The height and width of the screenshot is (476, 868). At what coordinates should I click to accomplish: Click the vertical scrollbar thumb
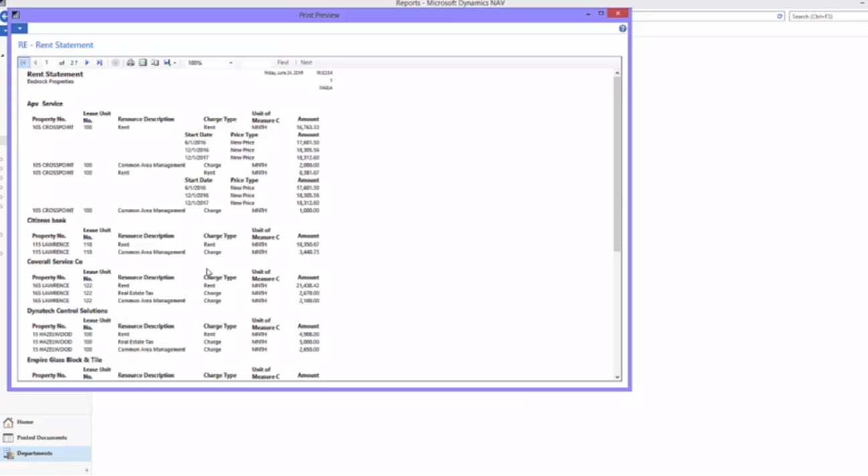pyautogui.click(x=617, y=164)
